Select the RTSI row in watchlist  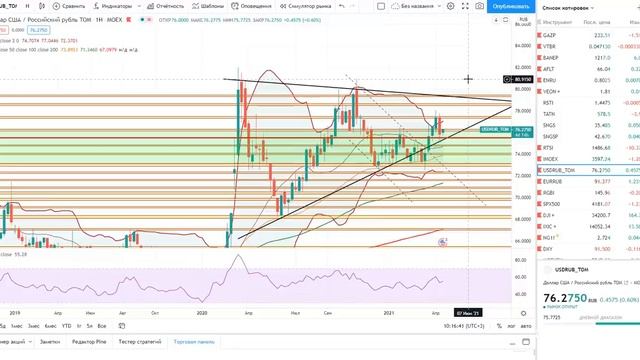click(589, 147)
